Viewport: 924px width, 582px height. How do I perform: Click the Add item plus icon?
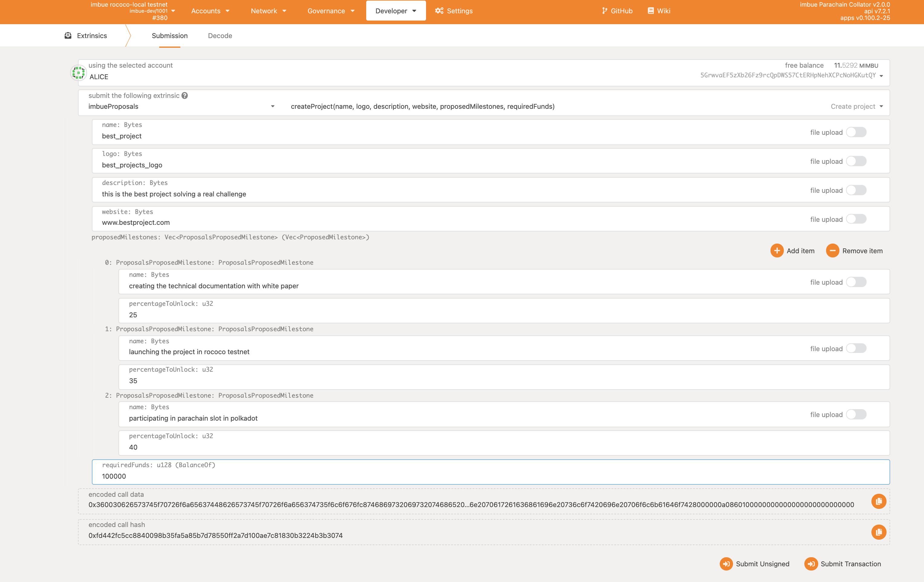coord(777,251)
